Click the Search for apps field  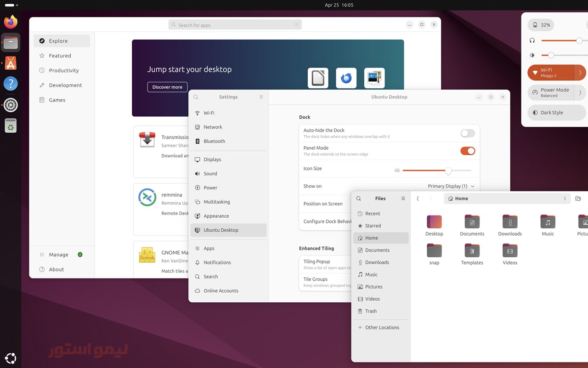235,25
